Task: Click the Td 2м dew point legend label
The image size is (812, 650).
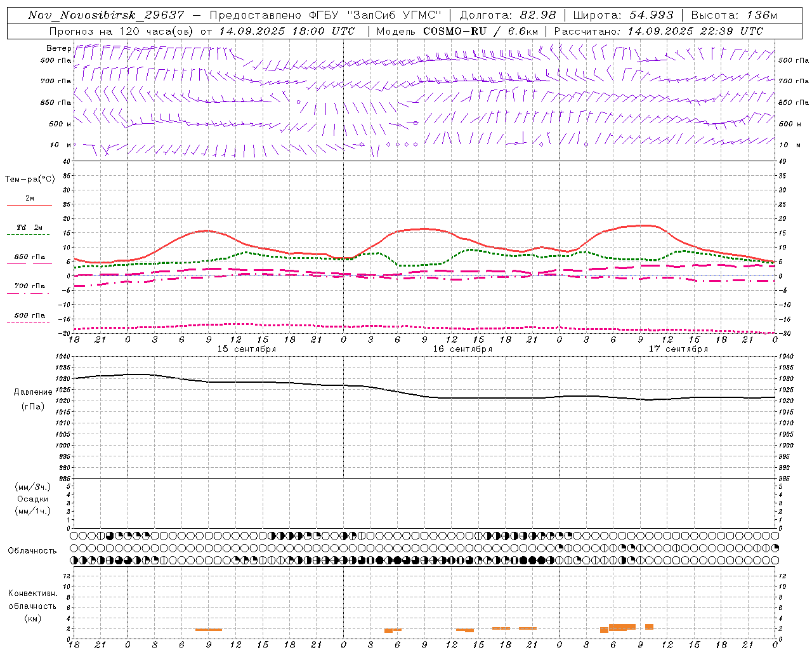Action: (29, 227)
